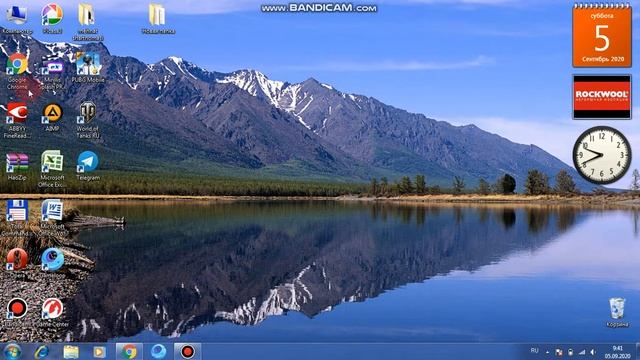This screenshot has height=360, width=640.
Task: Select the PUBG Mobile desktop shortcut
Action: pos(88,68)
